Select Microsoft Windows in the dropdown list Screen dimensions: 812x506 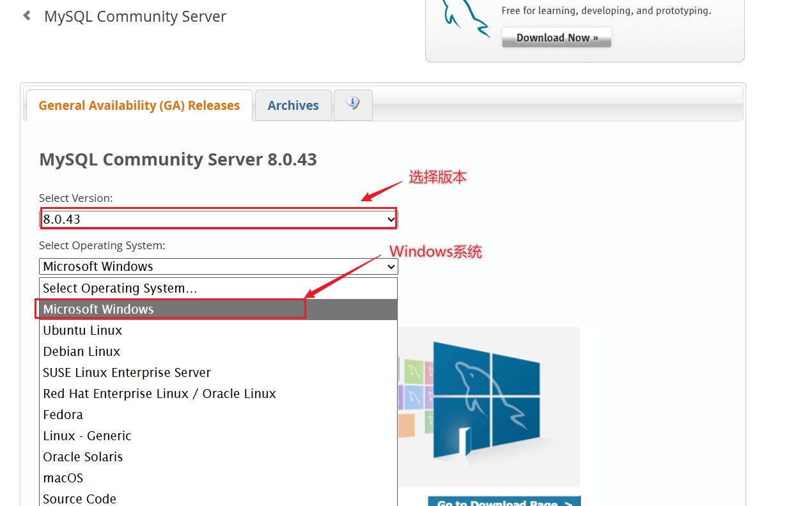(x=219, y=309)
